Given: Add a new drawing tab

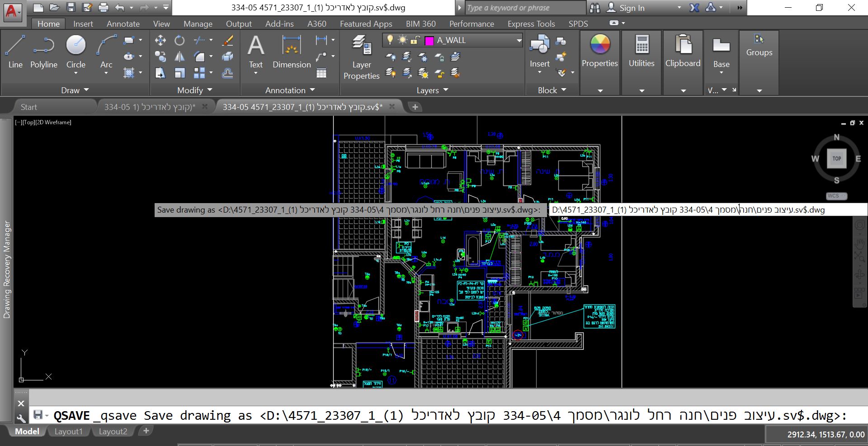Looking at the screenshot, I should [415, 107].
